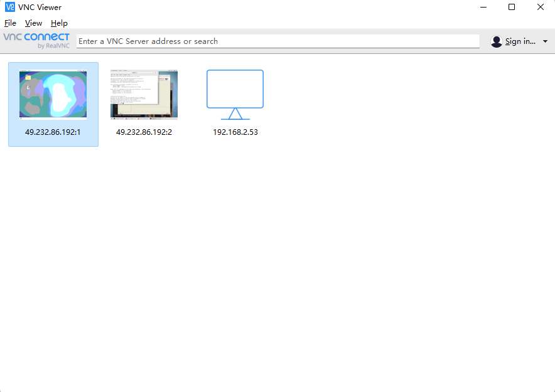
Task: Select the 49.232.86.192:1 desktop preview thumbnail
Action: click(x=53, y=94)
